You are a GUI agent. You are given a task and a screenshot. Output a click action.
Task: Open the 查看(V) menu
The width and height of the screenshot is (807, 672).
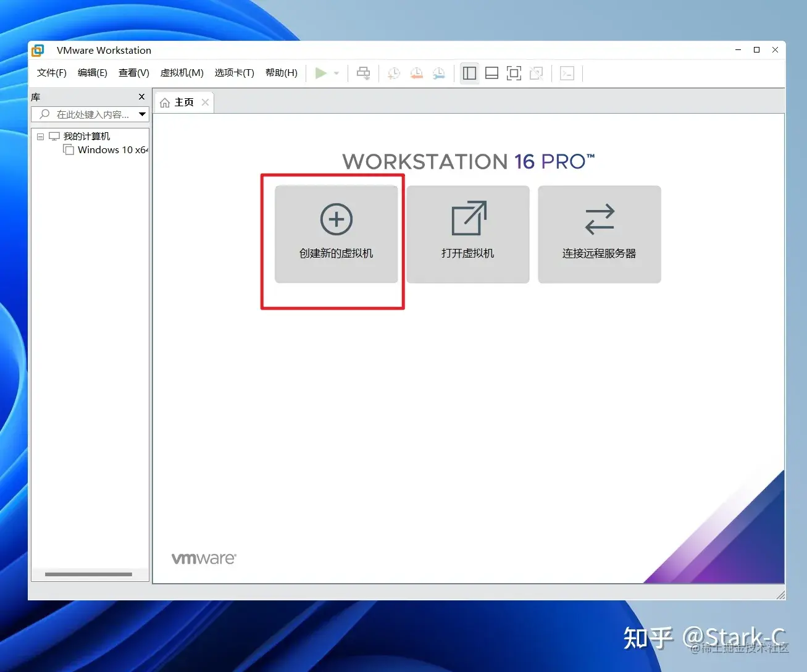pyautogui.click(x=134, y=73)
